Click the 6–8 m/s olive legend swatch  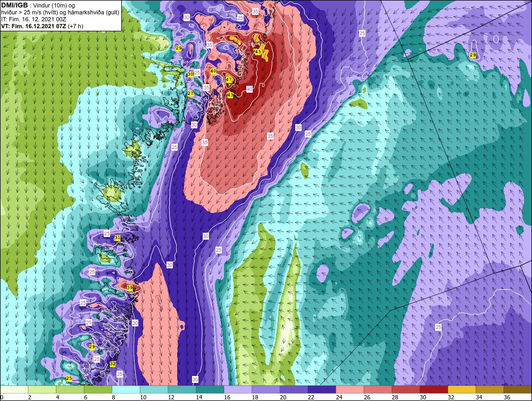point(98,389)
